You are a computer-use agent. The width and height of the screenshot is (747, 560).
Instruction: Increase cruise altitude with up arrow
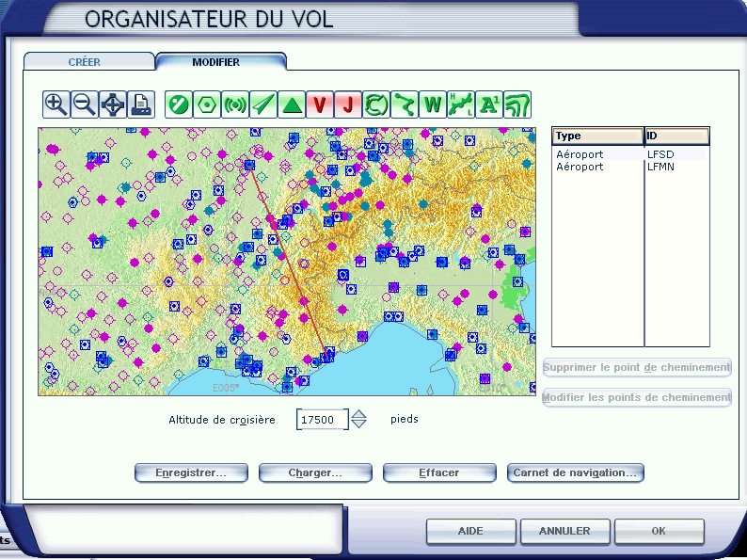(x=358, y=414)
